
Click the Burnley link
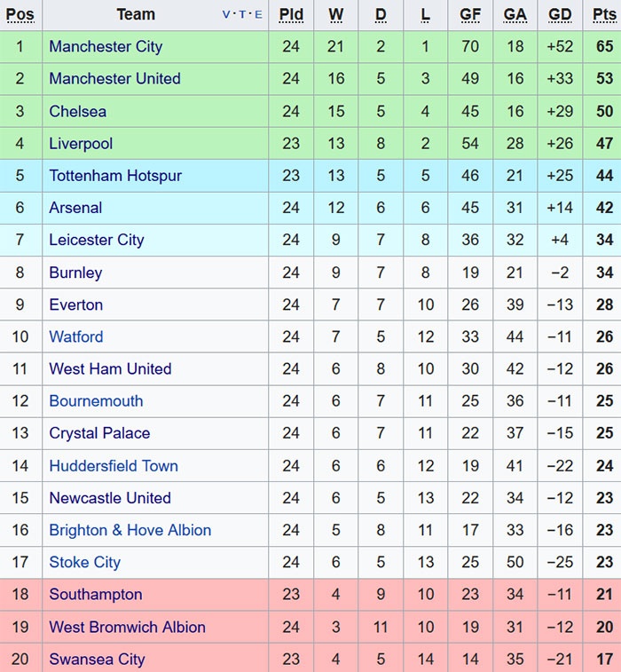(x=75, y=273)
